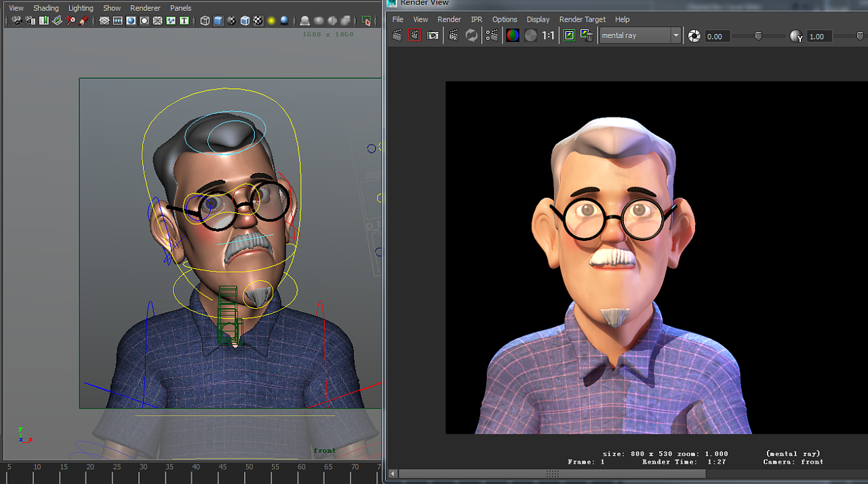Viewport: 868px width, 484px height.
Task: Click the Image Plane icon
Action: point(57,21)
